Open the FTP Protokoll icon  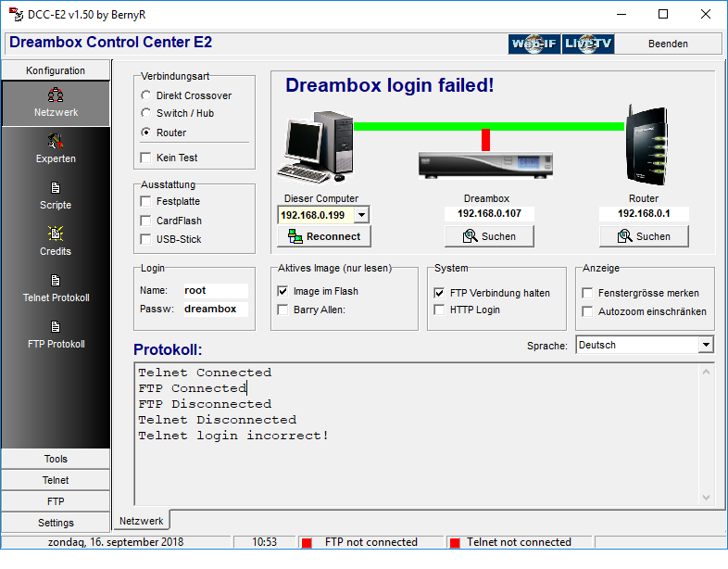[56, 327]
